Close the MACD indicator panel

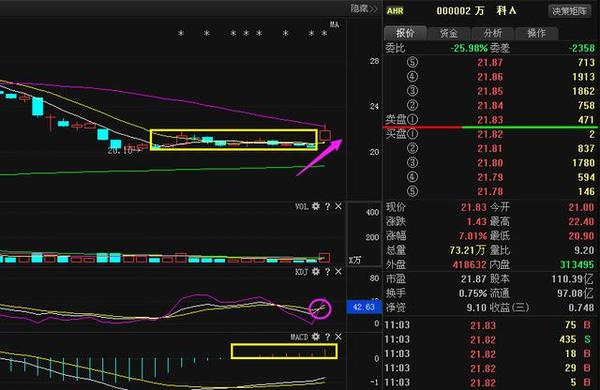(338, 337)
